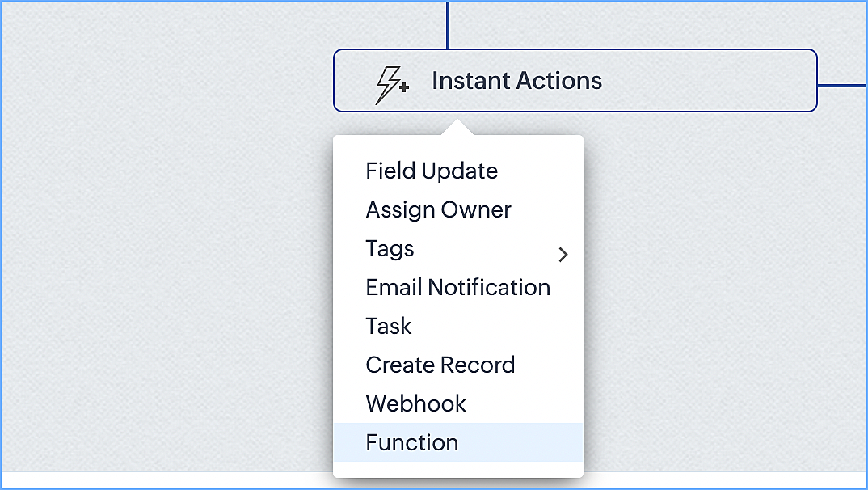Expand the Tags submenu chevron arrow
Image resolution: width=868 pixels, height=490 pixels.
click(x=563, y=255)
